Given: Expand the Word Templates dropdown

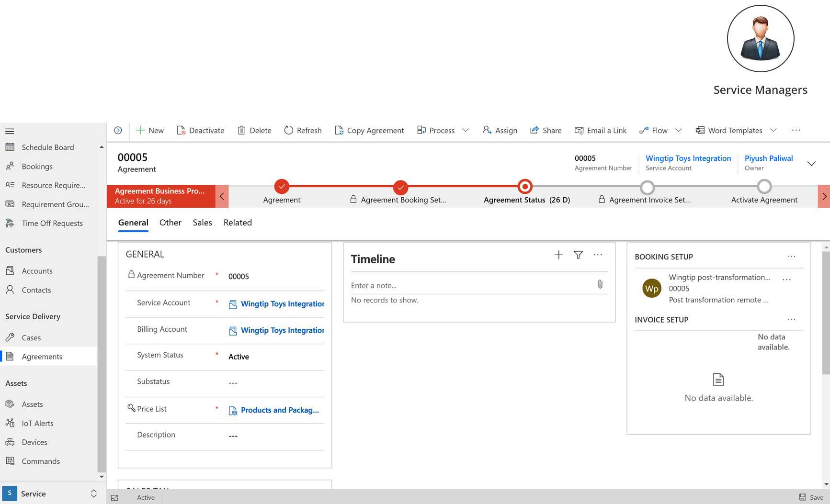Looking at the screenshot, I should pyautogui.click(x=773, y=130).
